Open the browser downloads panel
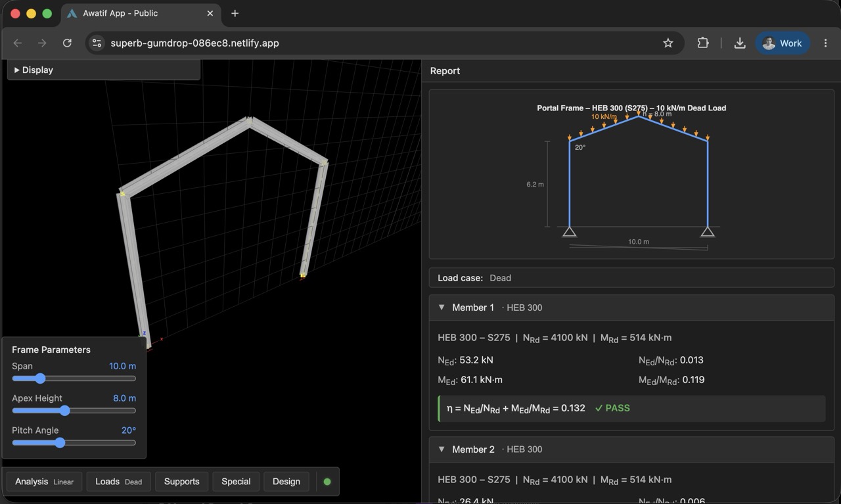 [x=740, y=43]
